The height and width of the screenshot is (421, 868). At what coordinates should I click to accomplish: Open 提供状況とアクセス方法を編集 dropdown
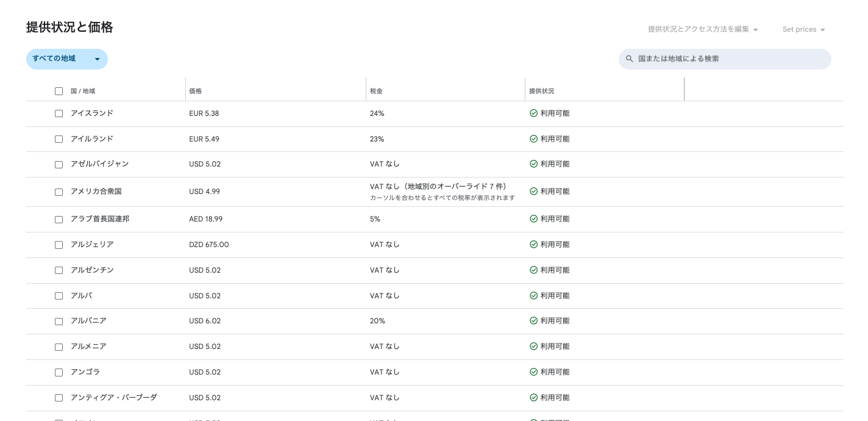coord(703,29)
